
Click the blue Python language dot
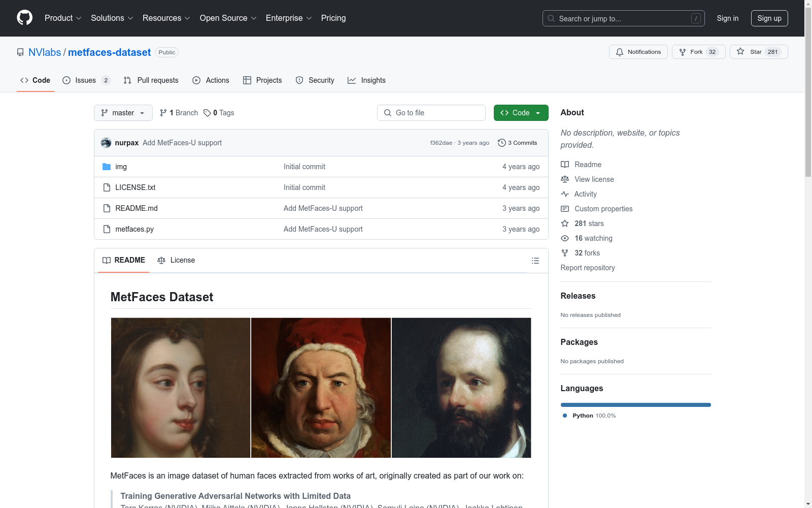565,416
